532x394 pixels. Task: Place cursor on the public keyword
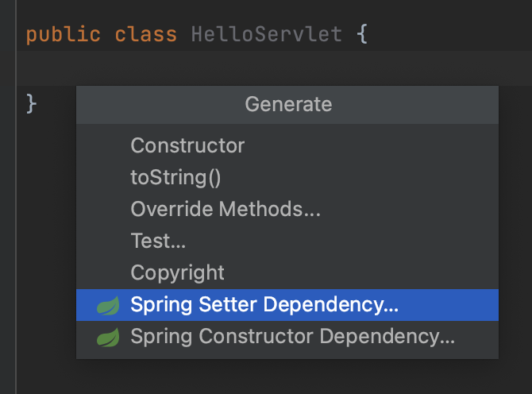(x=64, y=35)
